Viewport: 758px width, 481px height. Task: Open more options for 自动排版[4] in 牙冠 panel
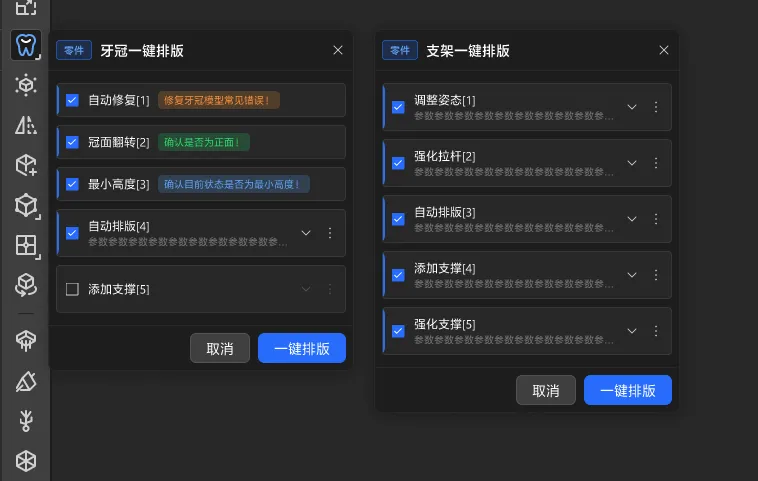coord(330,233)
